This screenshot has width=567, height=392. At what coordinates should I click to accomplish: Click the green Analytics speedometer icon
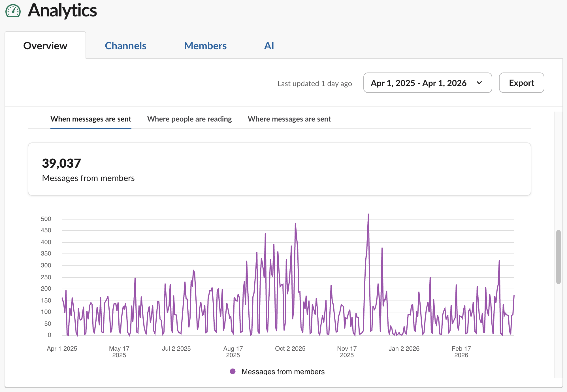(13, 11)
